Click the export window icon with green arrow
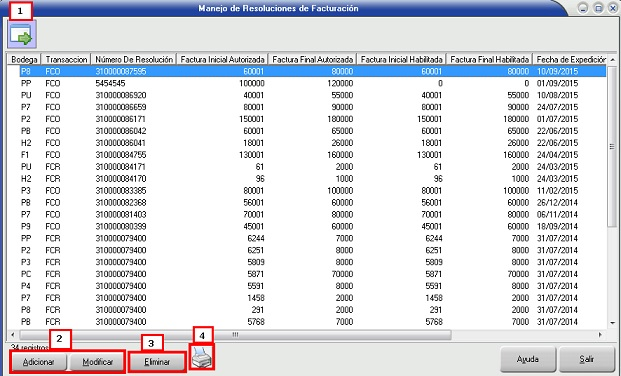Viewport: 621px width, 376px height. 22,34
